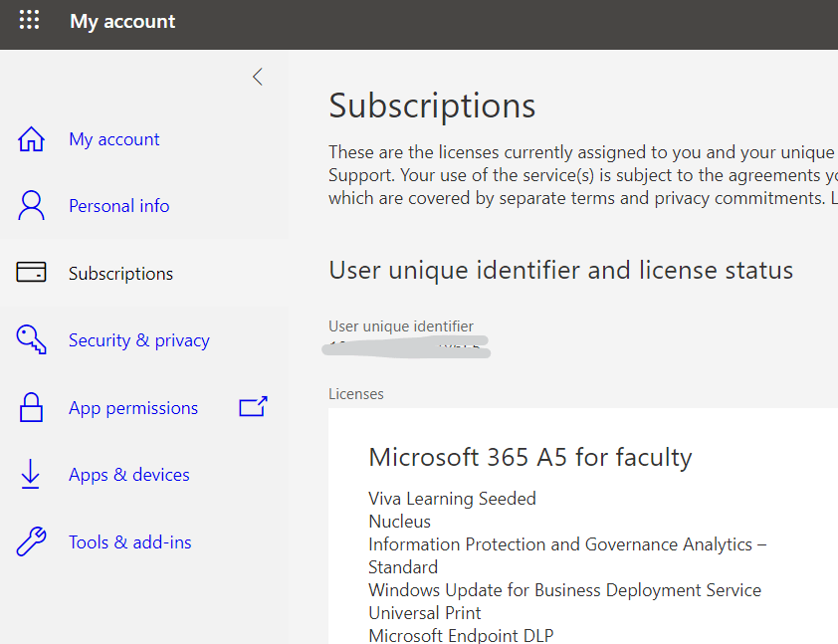This screenshot has height=644, width=838.
Task: Click the wrench icon for Tools & add-ins
Action: (31, 541)
